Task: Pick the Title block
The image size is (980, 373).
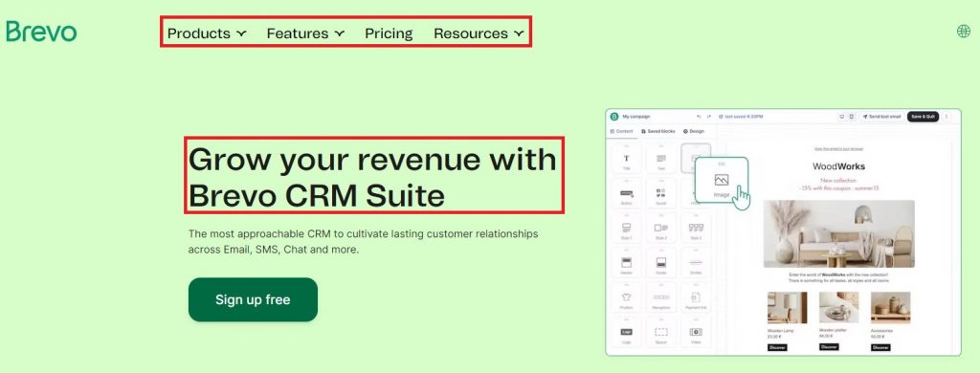Action: coord(627,160)
